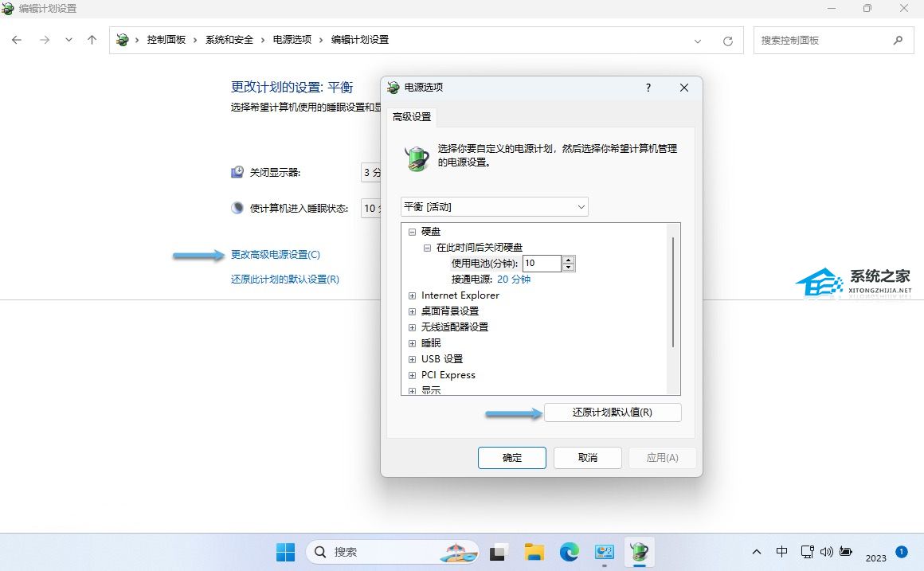Screen dimensions: 924x571
Task: Click 编辑计划设置 in the breadcrumb
Action: 360,40
